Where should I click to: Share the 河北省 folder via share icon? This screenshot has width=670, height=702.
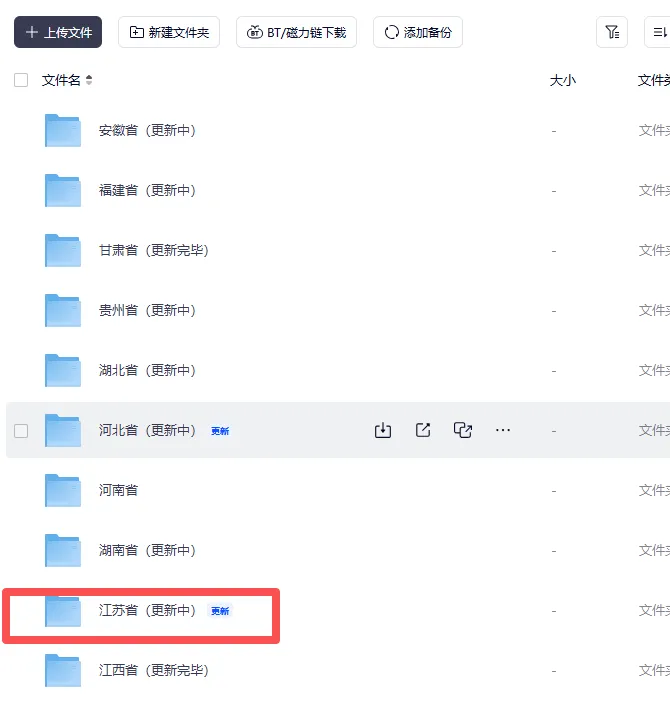point(423,430)
